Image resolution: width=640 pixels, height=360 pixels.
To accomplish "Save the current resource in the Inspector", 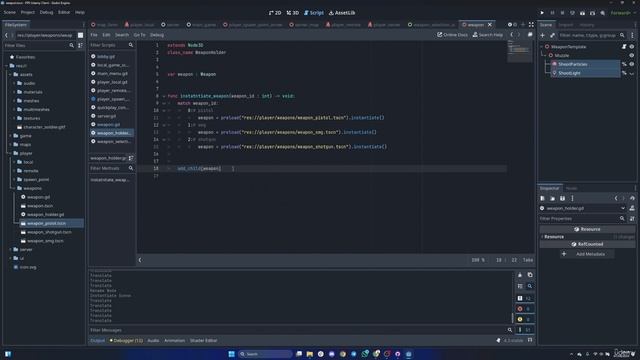I will [x=562, y=198].
